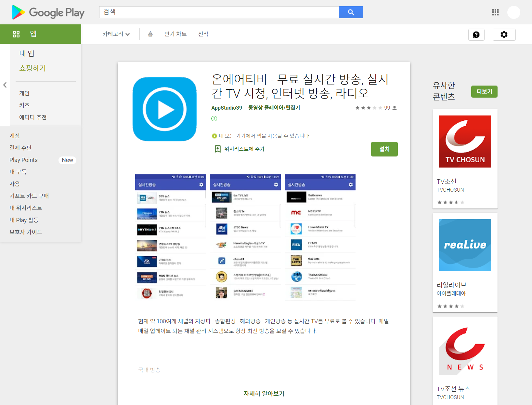The height and width of the screenshot is (405, 532).
Task: Click the Apps grid icon in green header
Action: (16, 34)
